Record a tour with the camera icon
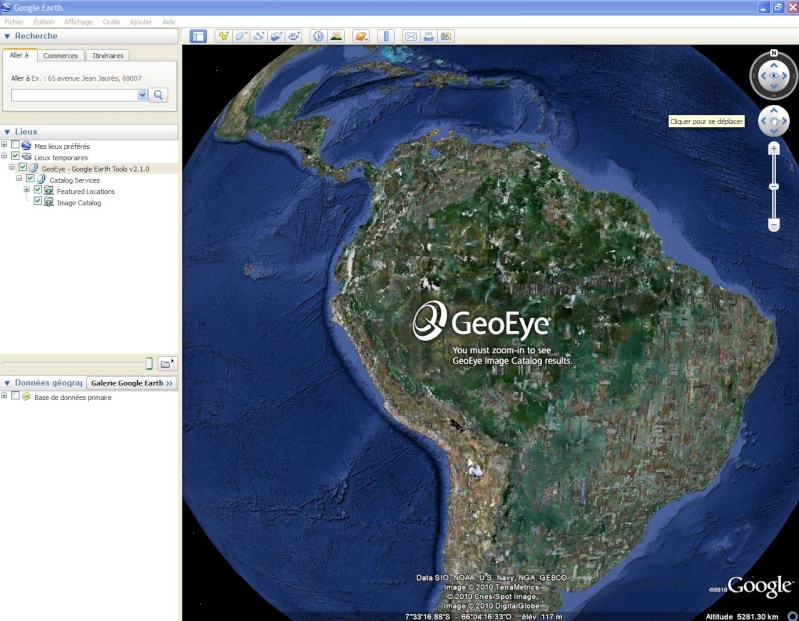799x621 pixels. [294, 36]
